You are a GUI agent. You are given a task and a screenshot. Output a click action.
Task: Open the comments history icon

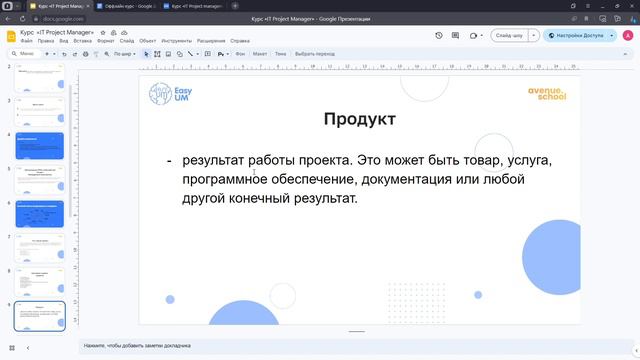point(456,36)
